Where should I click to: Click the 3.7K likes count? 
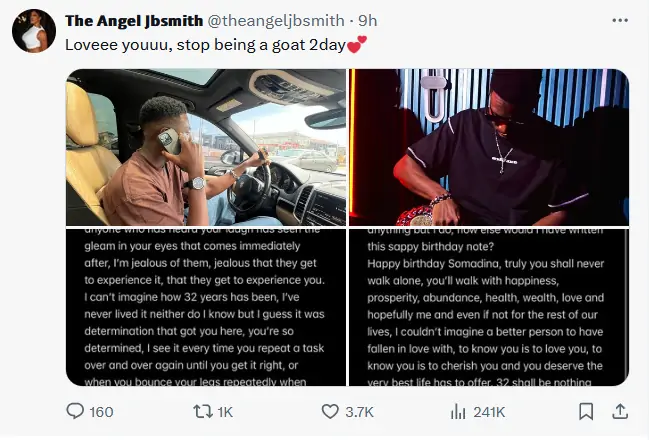click(360, 412)
